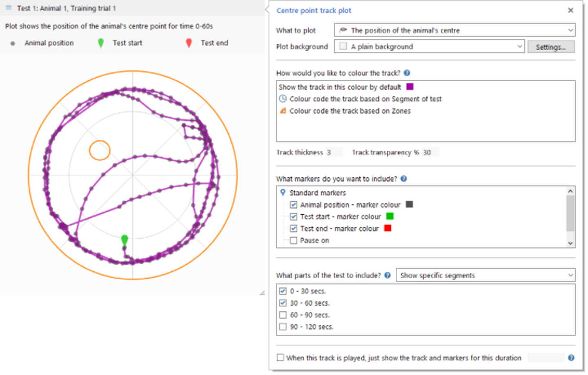The height and width of the screenshot is (375, 588).
Task: Select the Zones colour code icon
Action: tap(283, 111)
